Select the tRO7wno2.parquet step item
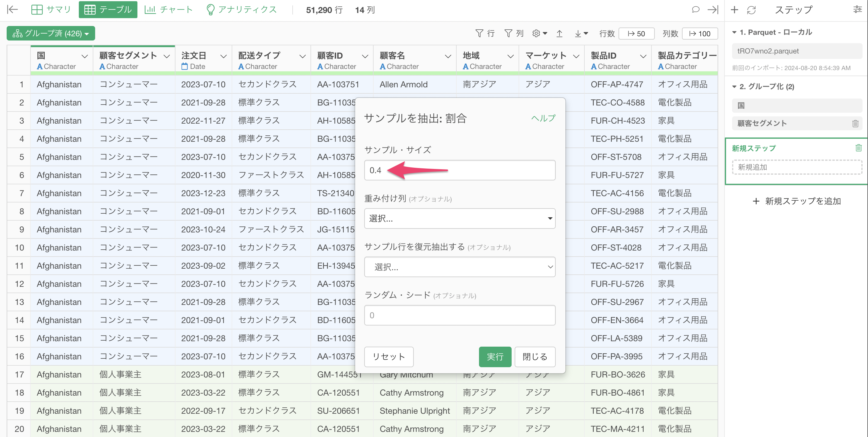868x437 pixels. coord(797,51)
